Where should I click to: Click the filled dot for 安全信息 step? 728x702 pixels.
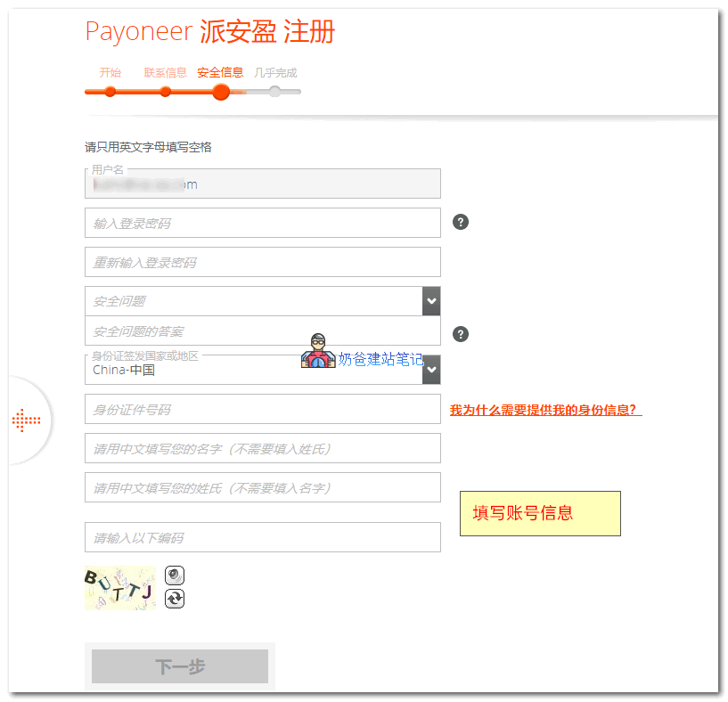220,92
